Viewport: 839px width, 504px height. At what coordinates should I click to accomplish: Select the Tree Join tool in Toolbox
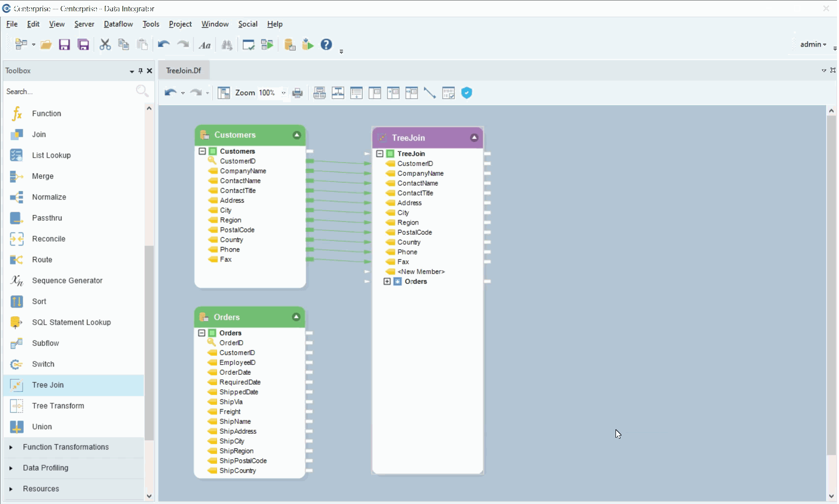coord(48,385)
